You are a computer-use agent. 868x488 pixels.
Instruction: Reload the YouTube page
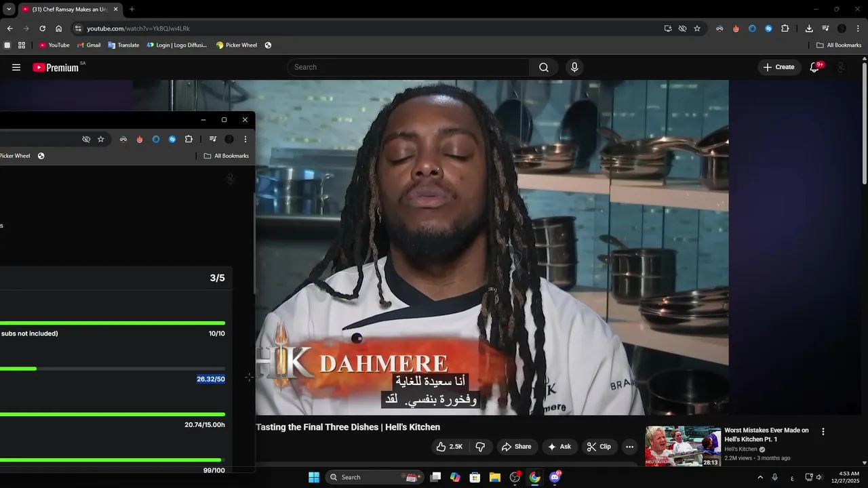coord(42,28)
